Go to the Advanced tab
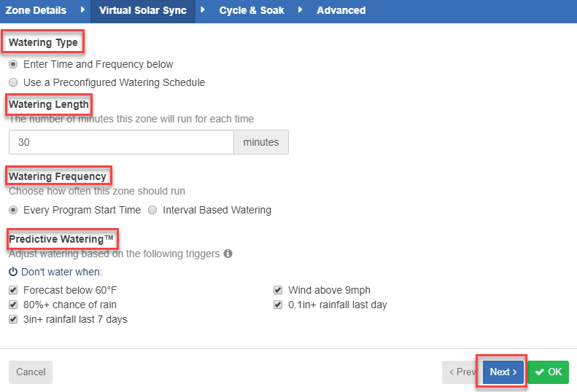The height and width of the screenshot is (392, 577). tap(341, 10)
